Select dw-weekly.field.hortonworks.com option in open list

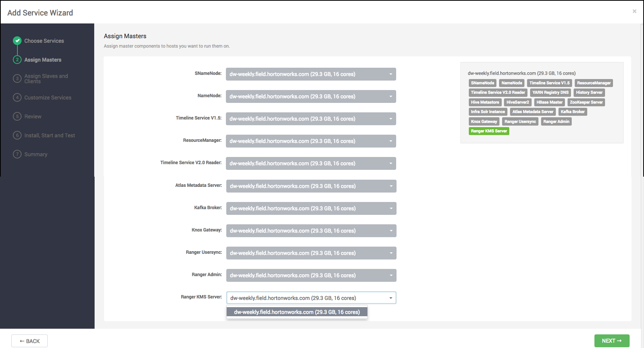(297, 312)
